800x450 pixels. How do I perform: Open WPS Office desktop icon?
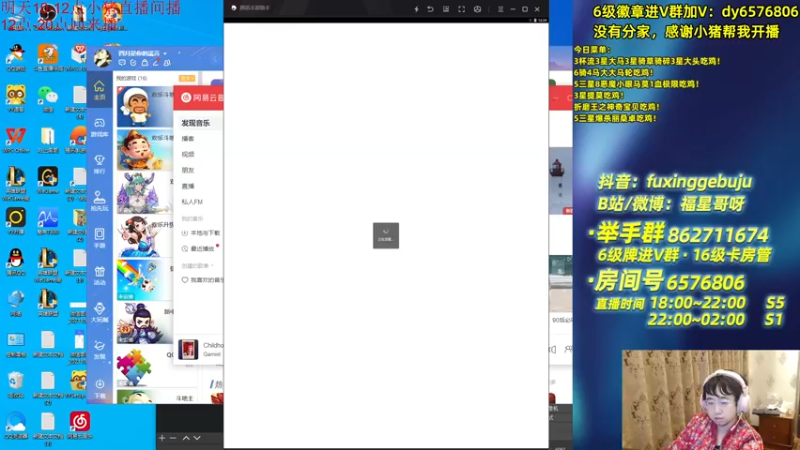pyautogui.click(x=16, y=140)
